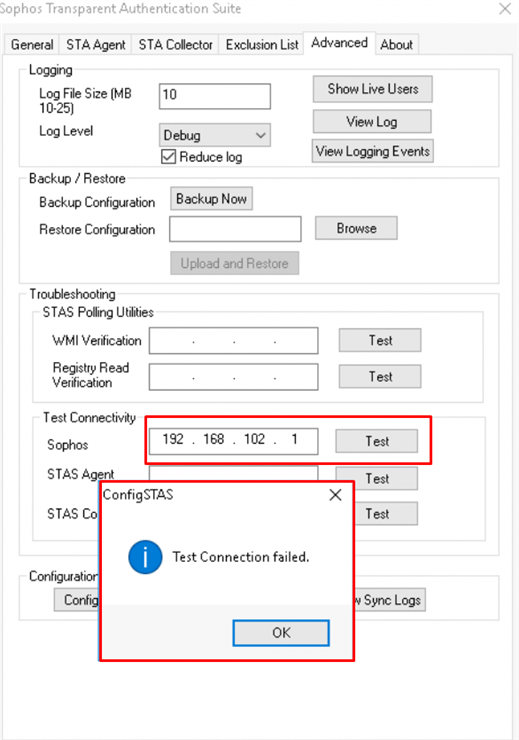Close the Sophos Transparent Authentication Suite window

point(505,9)
